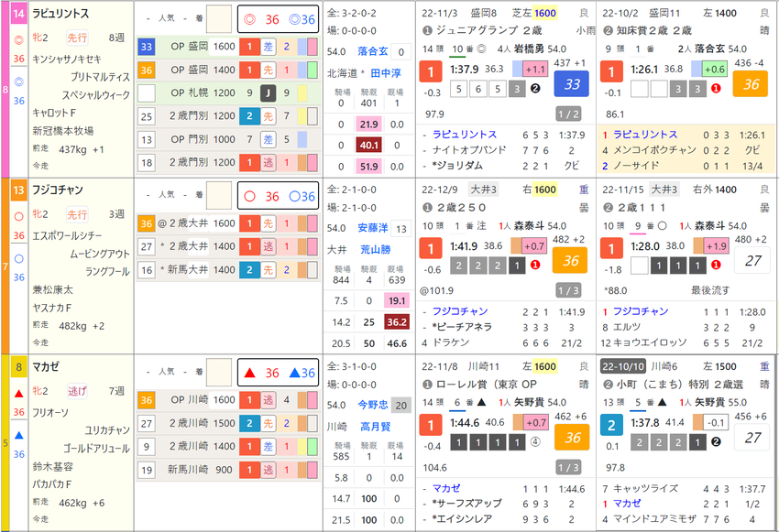The width and height of the screenshot is (779, 532).
Task: Open jockey 落合玄 profile link beside 54.0
Action: point(373,51)
